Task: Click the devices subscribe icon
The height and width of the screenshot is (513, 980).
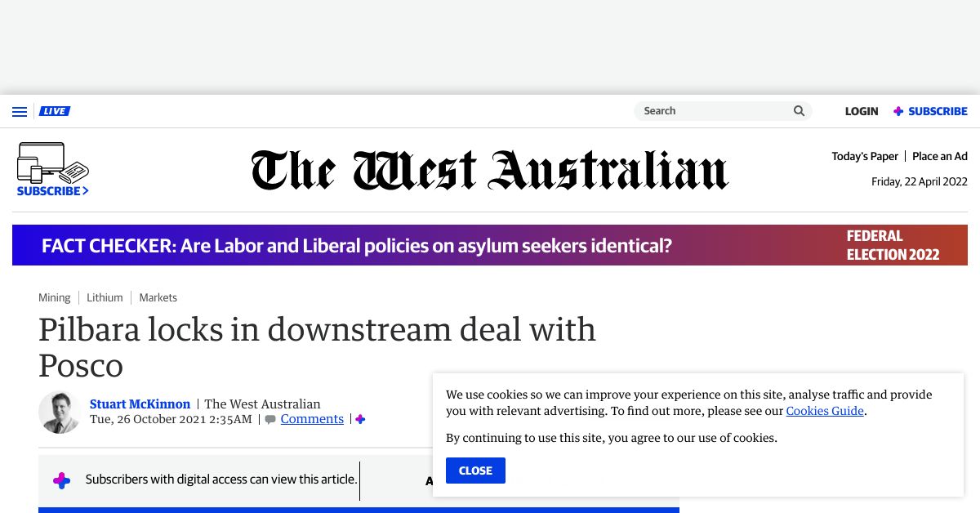Action: pyautogui.click(x=52, y=163)
